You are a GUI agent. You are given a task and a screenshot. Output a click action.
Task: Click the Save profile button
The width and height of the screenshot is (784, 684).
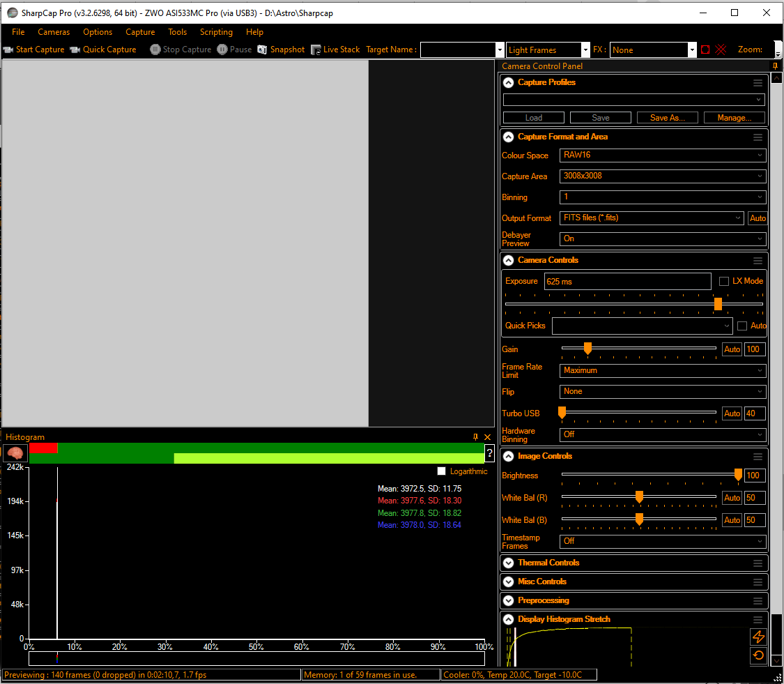click(601, 118)
